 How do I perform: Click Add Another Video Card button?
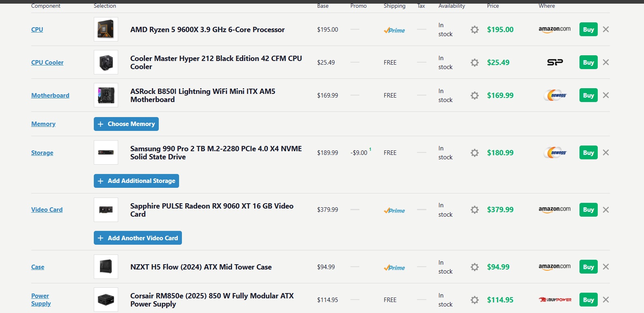[x=138, y=238]
